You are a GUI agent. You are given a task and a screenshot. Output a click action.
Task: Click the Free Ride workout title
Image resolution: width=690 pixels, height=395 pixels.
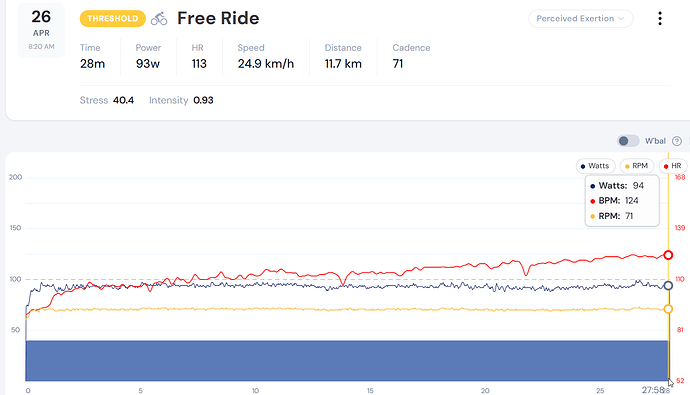(x=218, y=18)
